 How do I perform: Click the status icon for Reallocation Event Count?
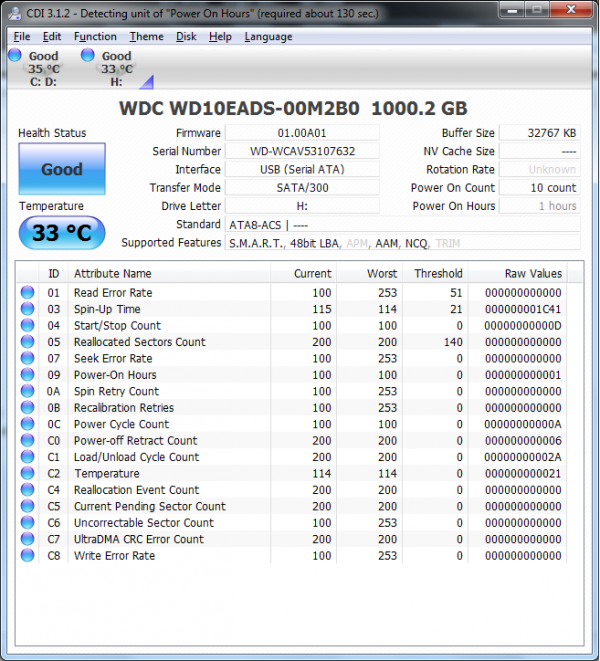click(x=27, y=490)
